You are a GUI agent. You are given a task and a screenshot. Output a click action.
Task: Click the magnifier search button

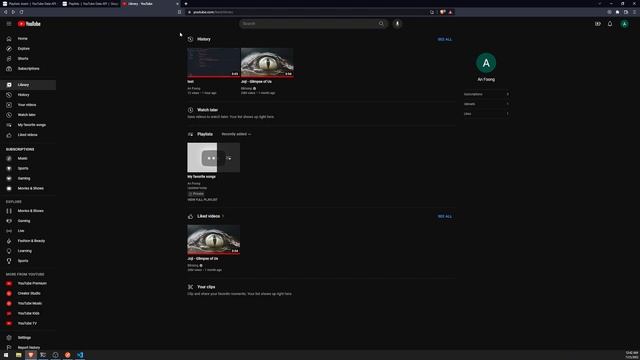[381, 24]
